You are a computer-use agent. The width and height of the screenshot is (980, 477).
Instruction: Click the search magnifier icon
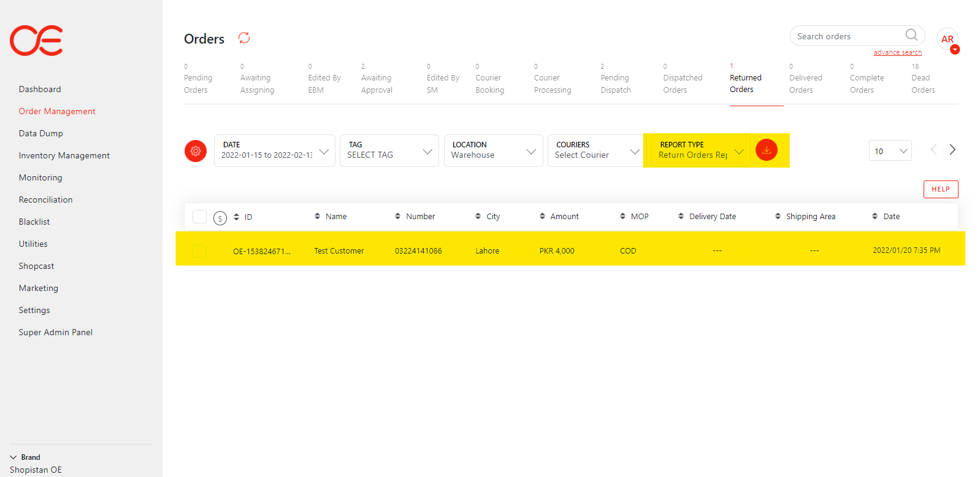point(911,35)
